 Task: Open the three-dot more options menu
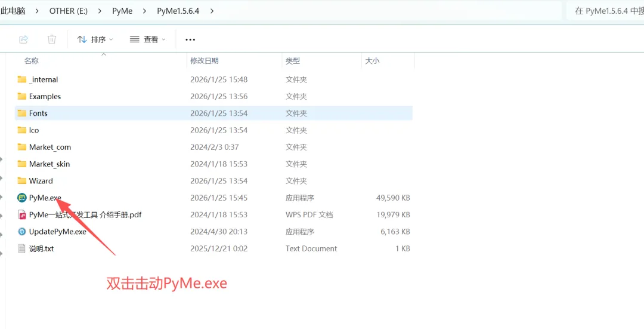click(190, 39)
